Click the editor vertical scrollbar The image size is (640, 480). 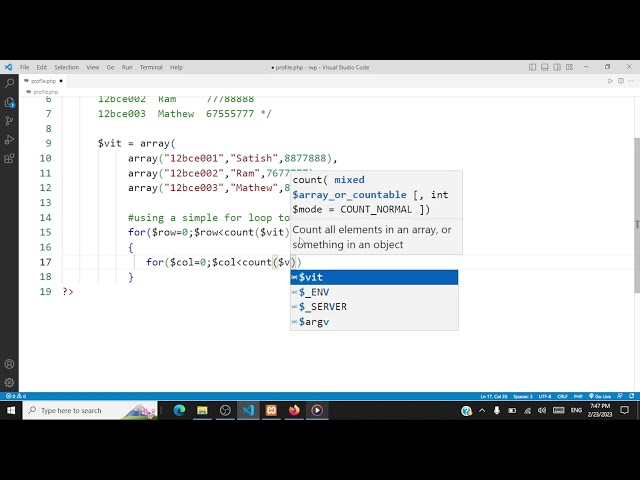pos(637,215)
